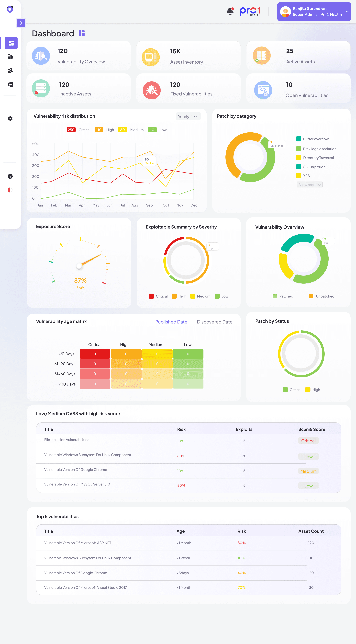The height and width of the screenshot is (644, 356).
Task: Click the info icon in sidebar
Action: click(10, 176)
